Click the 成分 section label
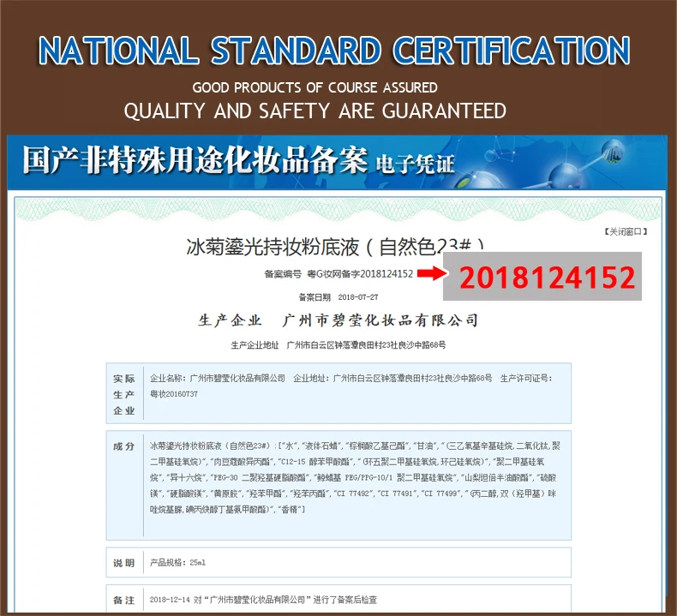The image size is (677, 616). tap(124, 446)
